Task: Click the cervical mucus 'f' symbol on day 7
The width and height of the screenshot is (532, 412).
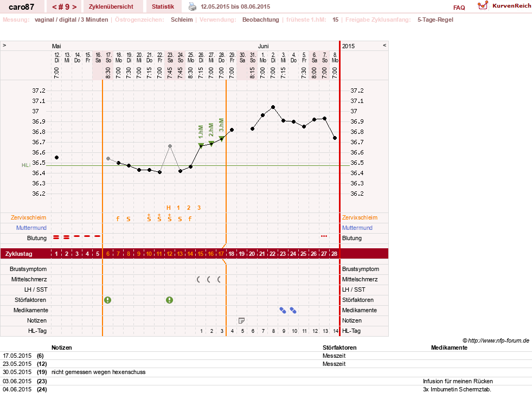Action: [118, 218]
